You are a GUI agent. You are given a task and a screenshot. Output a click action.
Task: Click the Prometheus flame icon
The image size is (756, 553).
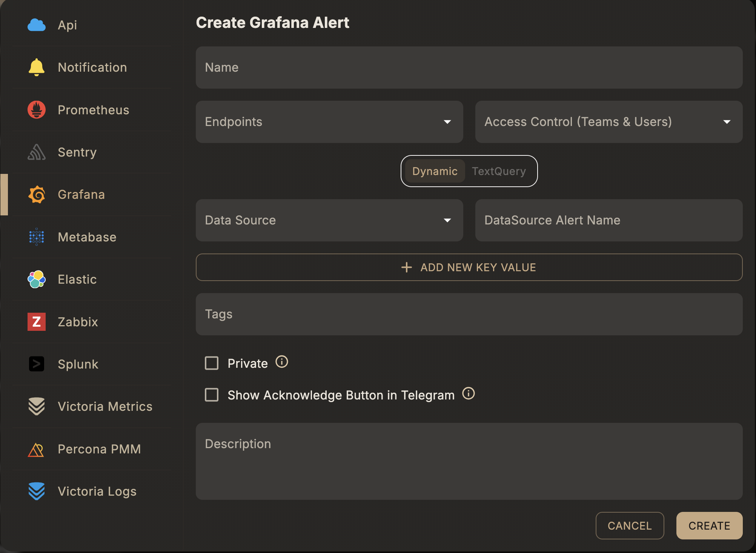(37, 110)
